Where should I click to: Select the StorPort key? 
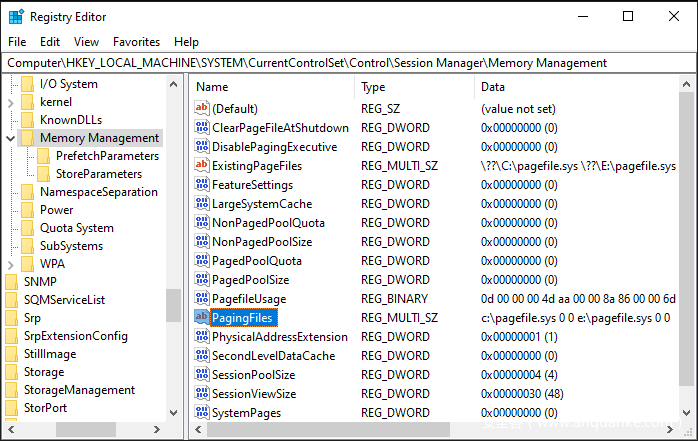click(x=45, y=408)
